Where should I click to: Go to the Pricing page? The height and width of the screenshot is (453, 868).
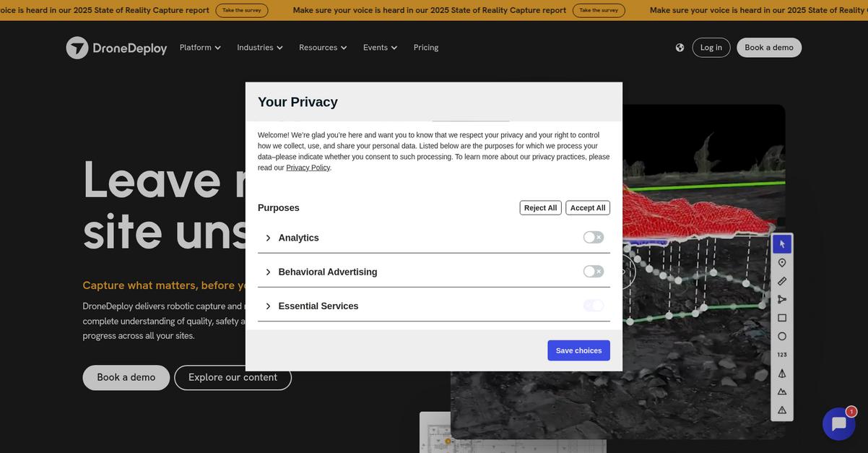pyautogui.click(x=426, y=48)
